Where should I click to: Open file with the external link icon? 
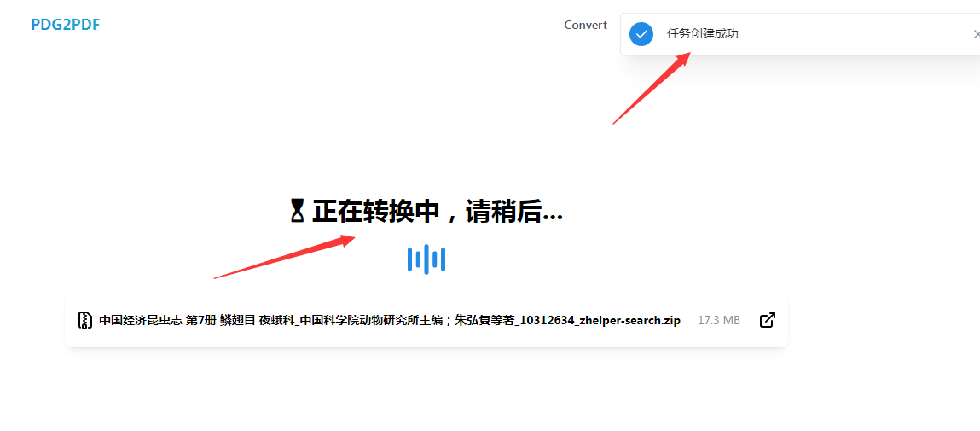pyautogui.click(x=767, y=320)
